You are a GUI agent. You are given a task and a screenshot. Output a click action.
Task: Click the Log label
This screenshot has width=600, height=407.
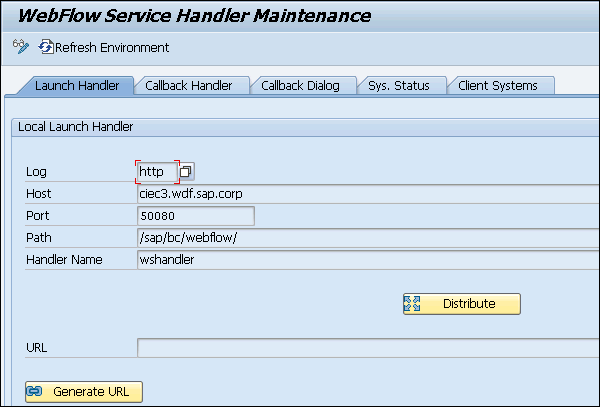[x=36, y=172]
